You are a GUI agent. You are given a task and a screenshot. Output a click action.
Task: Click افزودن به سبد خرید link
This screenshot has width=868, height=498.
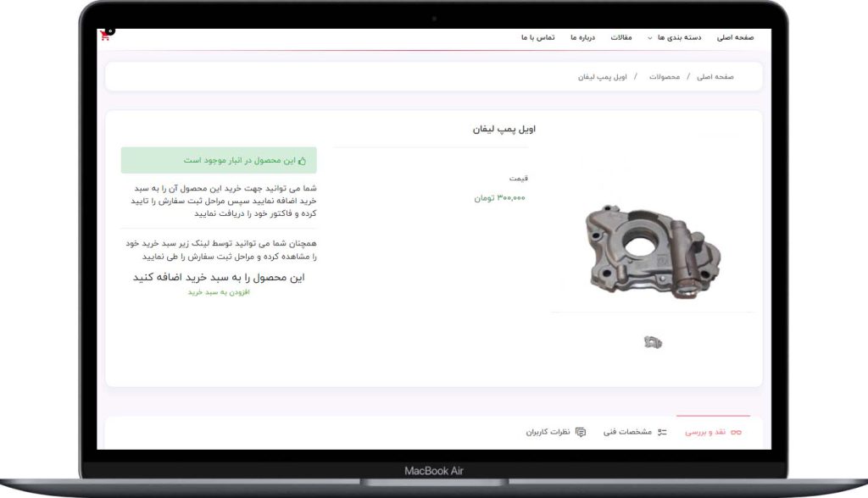219,292
